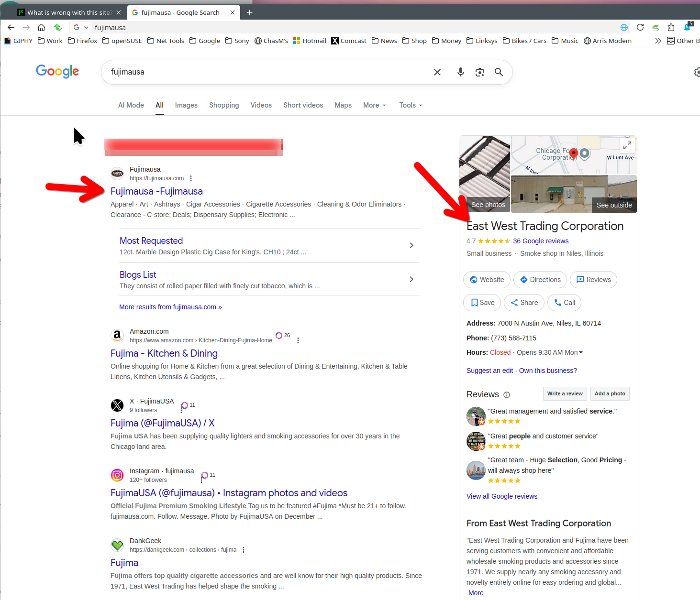
Task: Click the Reviews info circle icon
Action: pos(507,395)
